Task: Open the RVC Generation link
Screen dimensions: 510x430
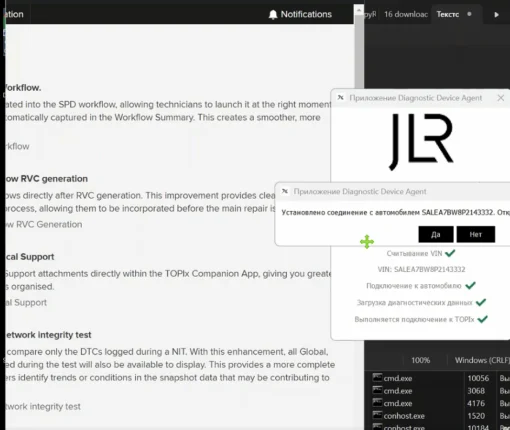Action: pos(44,224)
